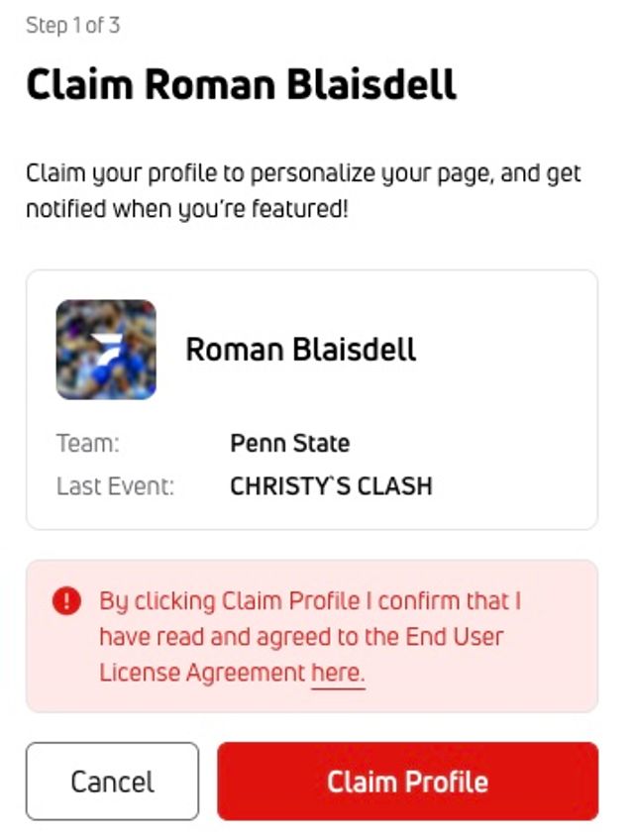Click the 'Team:' label
The image size is (634, 840).
[88, 443]
